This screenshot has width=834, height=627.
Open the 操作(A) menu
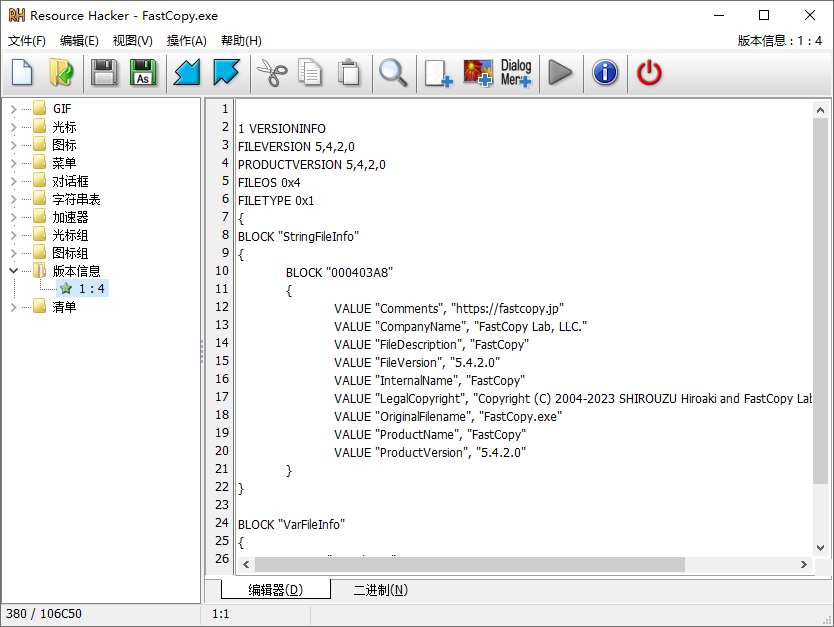coord(187,41)
